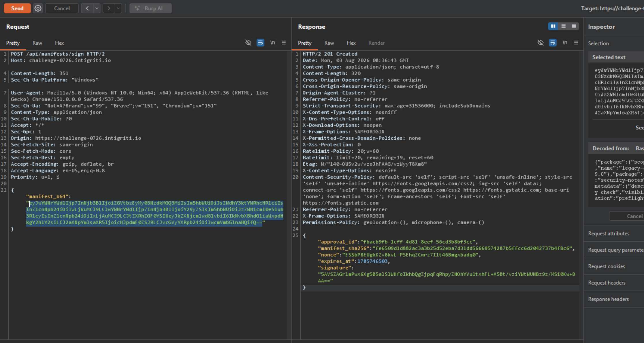
Task: Click Accept-Encoding request header line
Action: [x=62, y=164]
